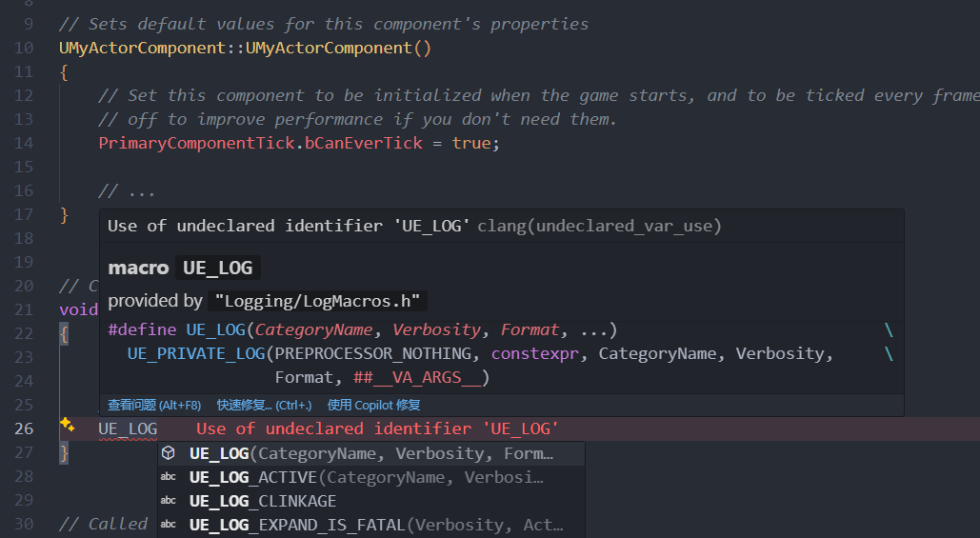Image resolution: width=980 pixels, height=538 pixels.
Task: Open 查看问题 (Alt+F8) in the hover
Action: click(154, 405)
